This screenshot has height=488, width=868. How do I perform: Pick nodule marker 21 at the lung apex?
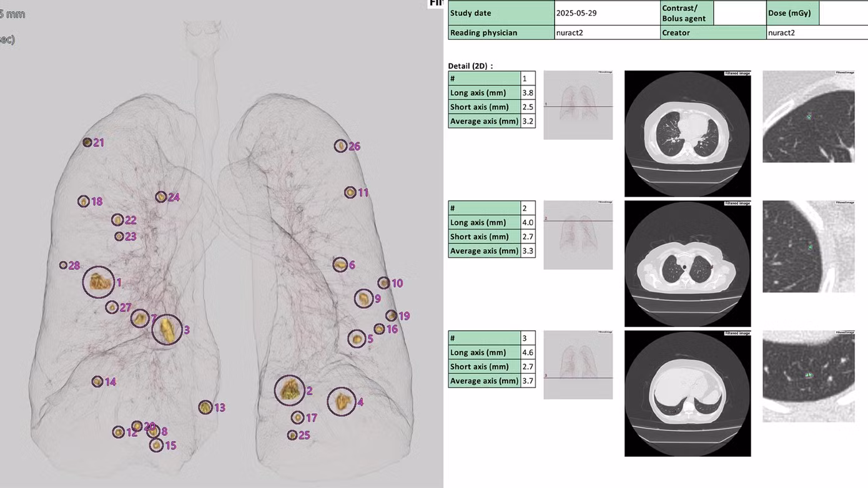pos(87,142)
